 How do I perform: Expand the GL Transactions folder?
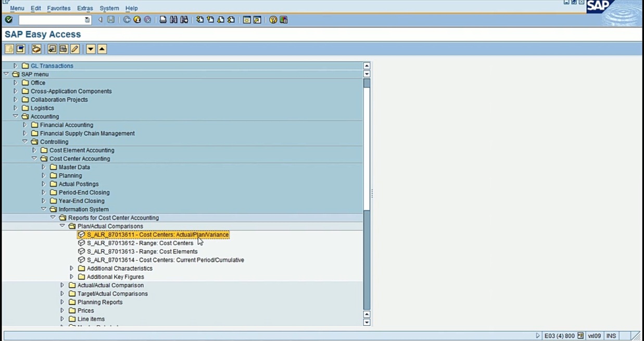coord(15,66)
